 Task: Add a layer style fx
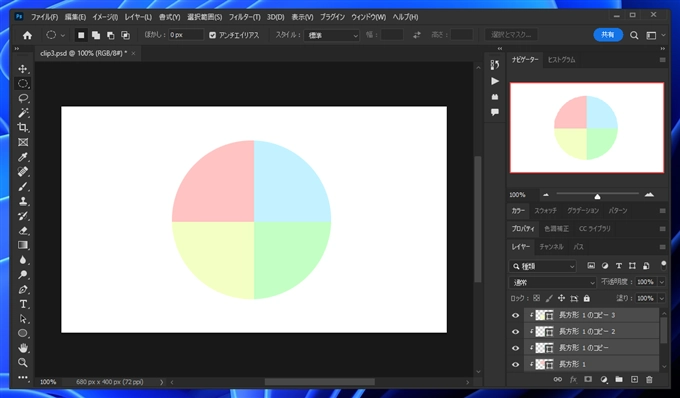(x=573, y=379)
